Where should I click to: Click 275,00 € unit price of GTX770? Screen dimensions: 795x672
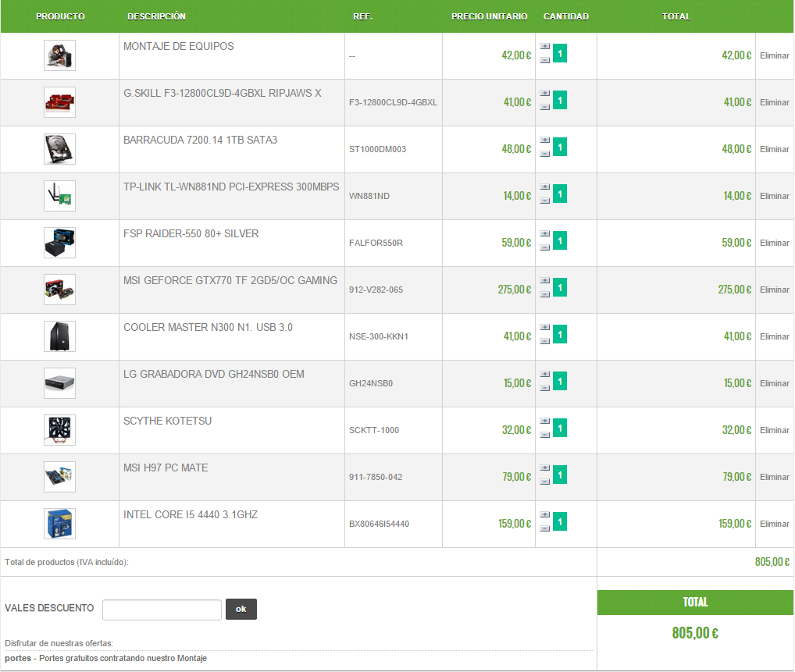514,290
